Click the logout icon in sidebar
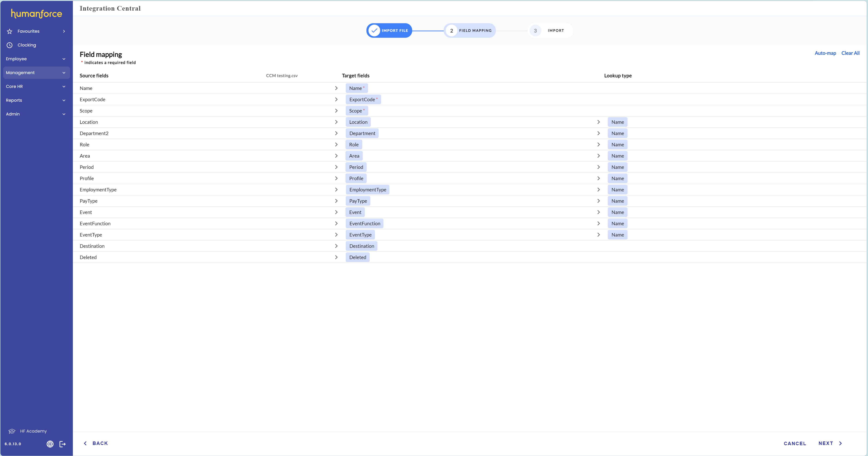Viewport: 868px width, 456px height. pyautogui.click(x=63, y=444)
